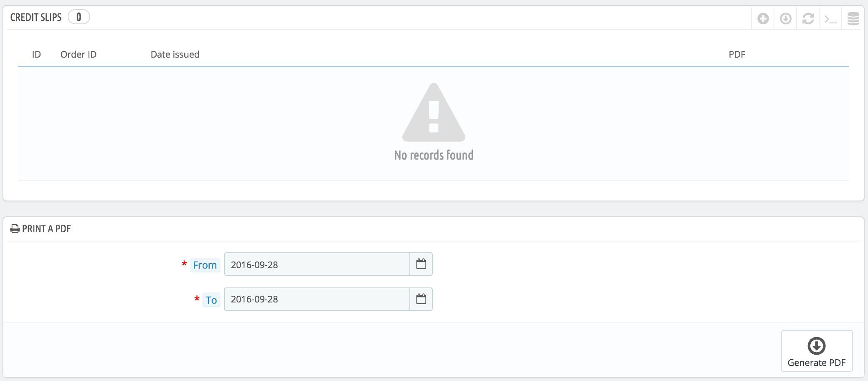
Task: Focus the To date input field
Action: (317, 299)
